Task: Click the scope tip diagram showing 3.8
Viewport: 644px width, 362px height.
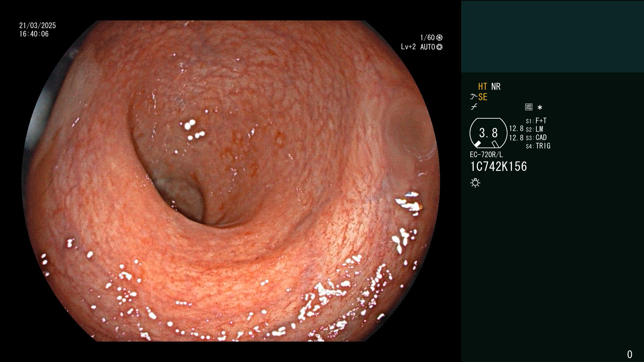Action: 488,133
